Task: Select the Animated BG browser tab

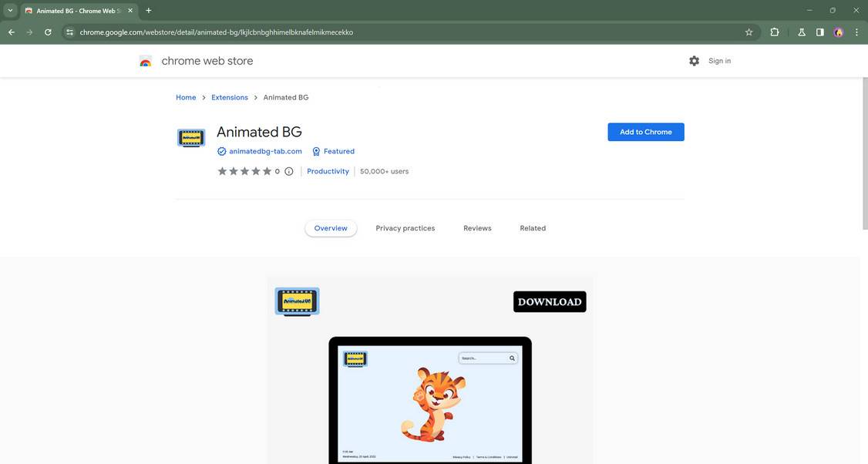Action: coord(79,11)
